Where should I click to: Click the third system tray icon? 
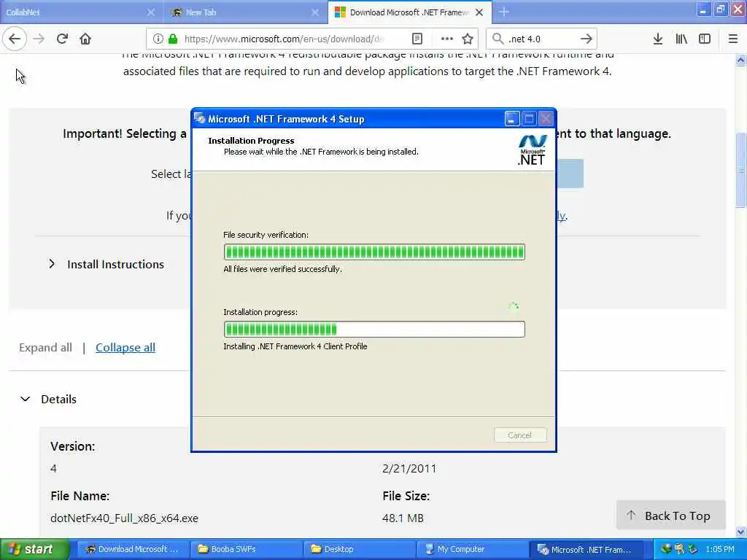point(693,549)
